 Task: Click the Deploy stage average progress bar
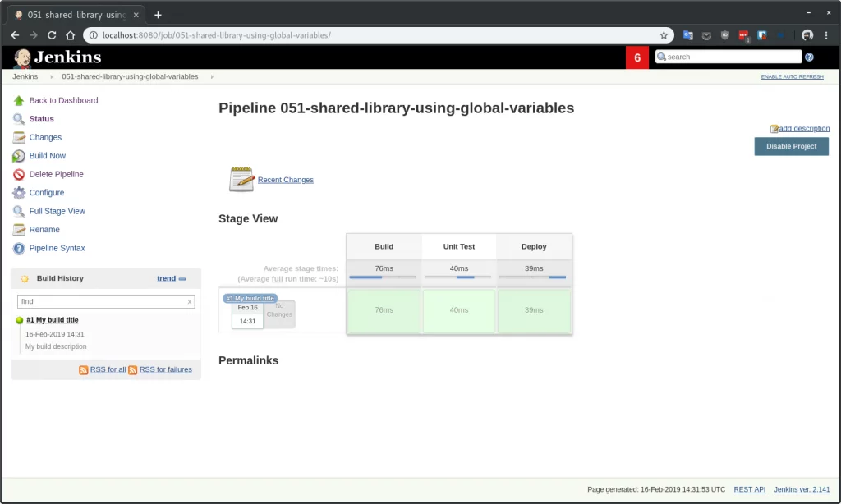(532, 277)
